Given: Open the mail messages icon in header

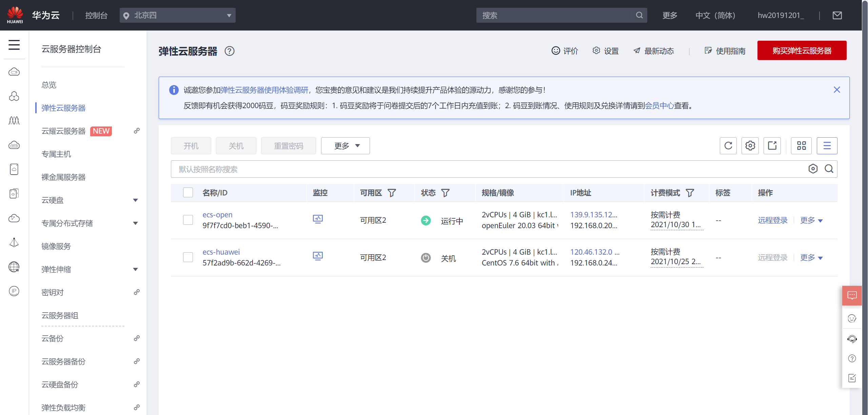Looking at the screenshot, I should click(837, 15).
